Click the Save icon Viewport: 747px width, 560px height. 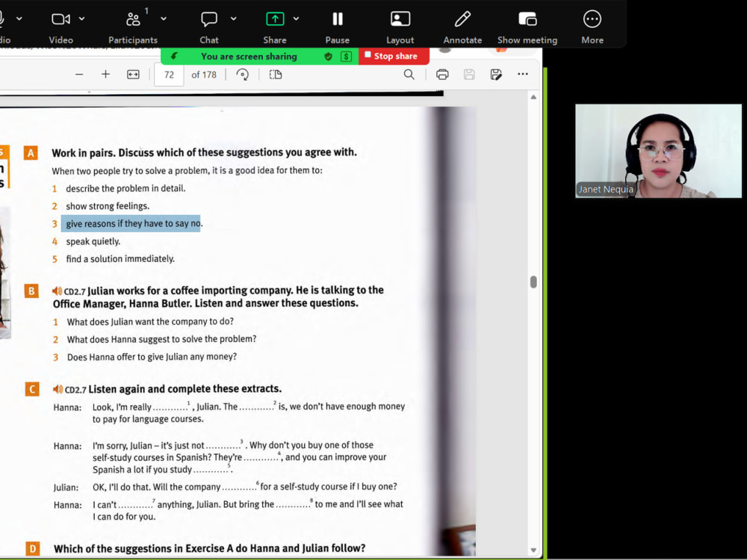click(469, 74)
